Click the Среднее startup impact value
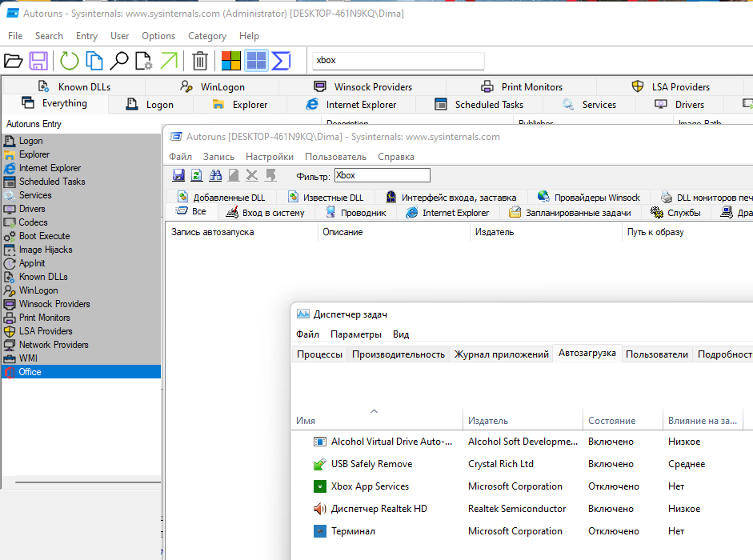Image resolution: width=753 pixels, height=560 pixels. point(687,464)
